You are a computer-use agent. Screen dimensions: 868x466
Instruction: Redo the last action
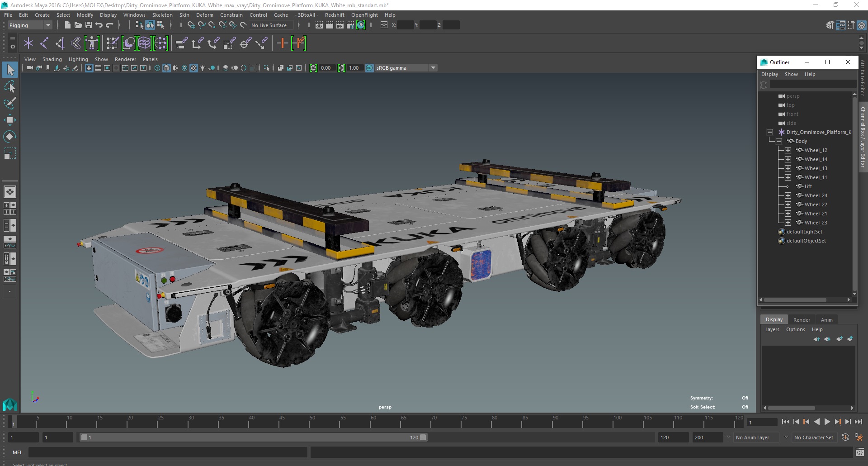click(109, 25)
